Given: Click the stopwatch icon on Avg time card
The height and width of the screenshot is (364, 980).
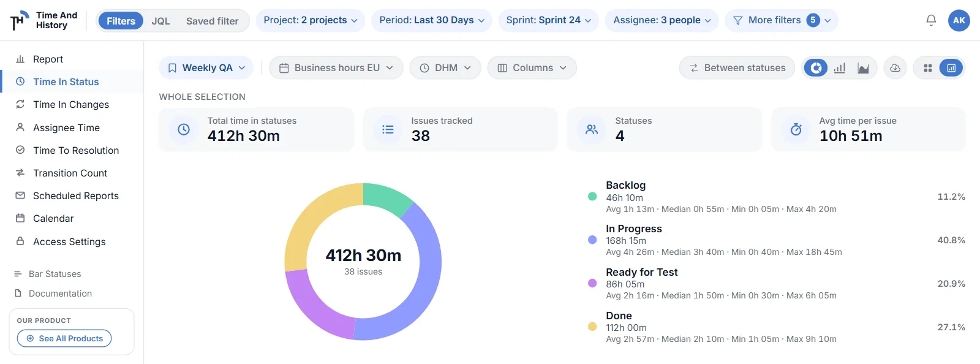Looking at the screenshot, I should (x=796, y=129).
